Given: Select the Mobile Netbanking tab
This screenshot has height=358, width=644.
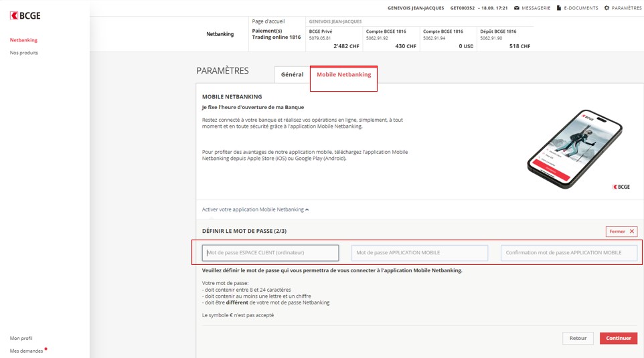Looking at the screenshot, I should [344, 74].
